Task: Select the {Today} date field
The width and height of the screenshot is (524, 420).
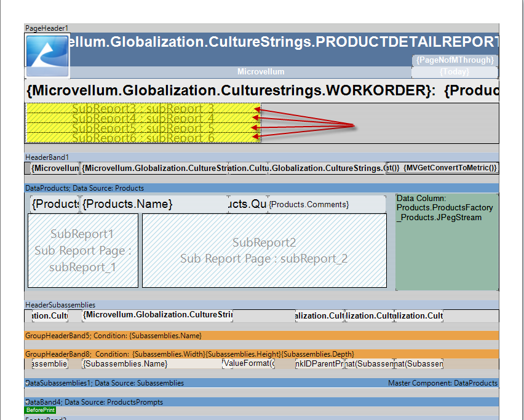Action: [455, 72]
